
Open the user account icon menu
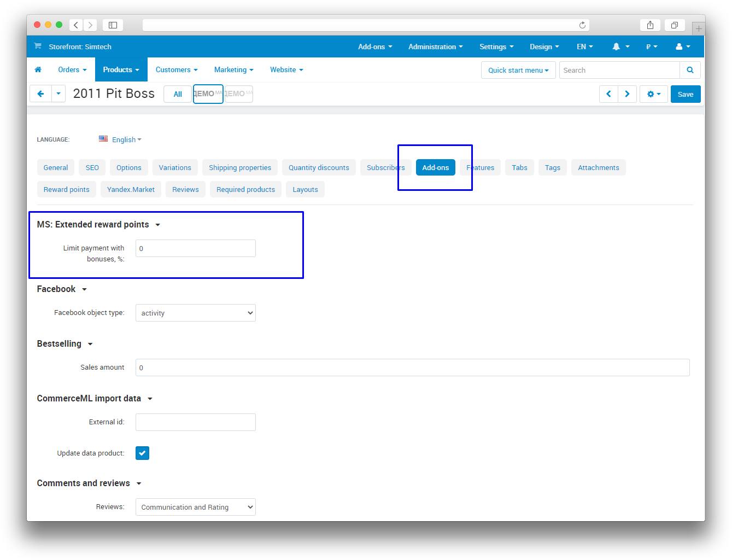[x=679, y=47]
